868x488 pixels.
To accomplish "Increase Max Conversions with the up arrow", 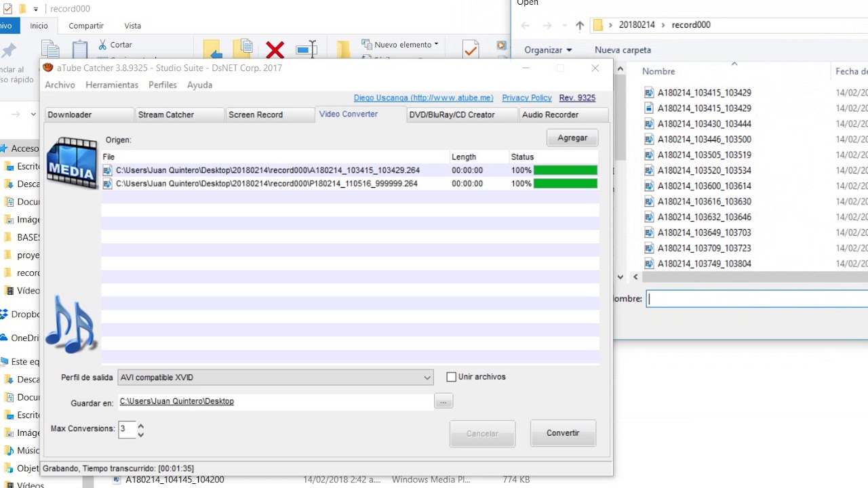I will click(140, 426).
